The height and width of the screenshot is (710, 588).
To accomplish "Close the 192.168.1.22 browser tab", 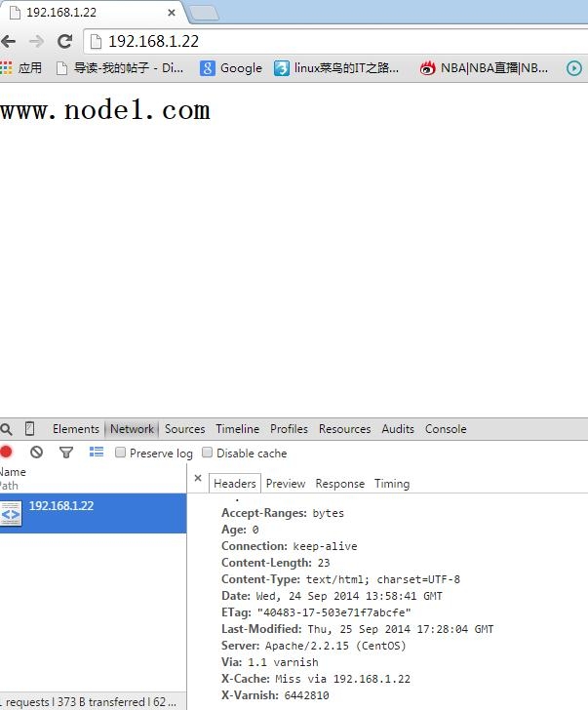I will pos(172,13).
